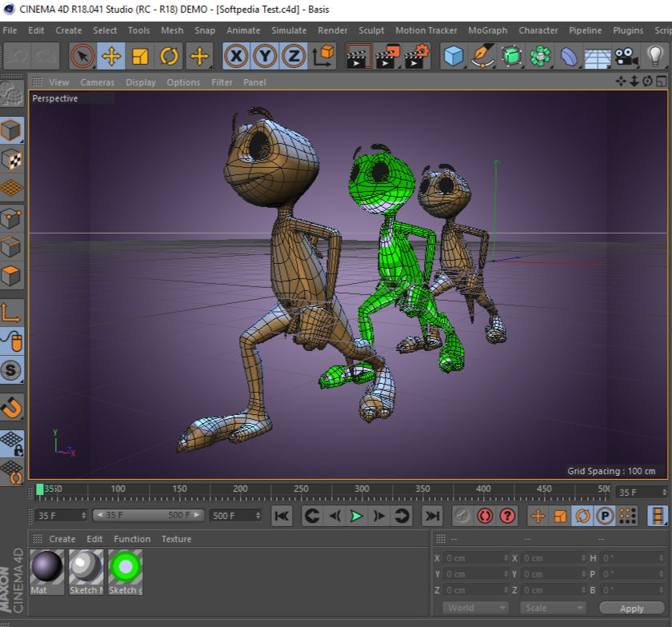Click the preview range slider bar
The image size is (672, 627).
(148, 515)
